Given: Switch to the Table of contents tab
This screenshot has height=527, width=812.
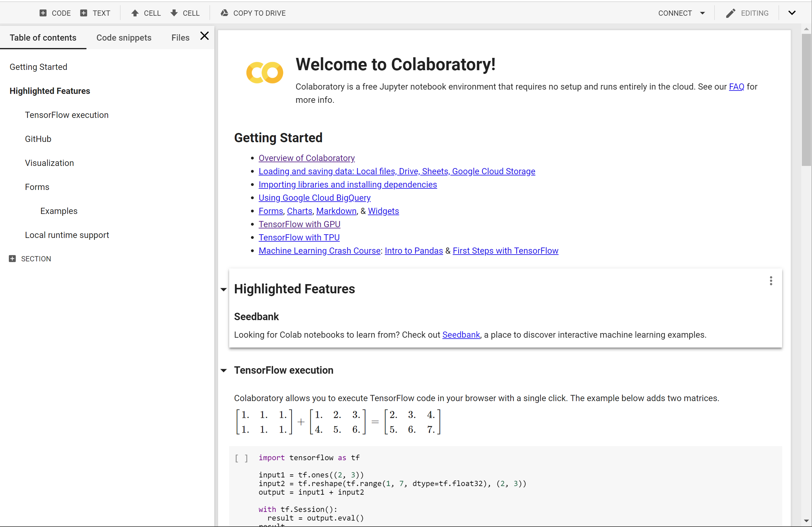Looking at the screenshot, I should pyautogui.click(x=43, y=38).
